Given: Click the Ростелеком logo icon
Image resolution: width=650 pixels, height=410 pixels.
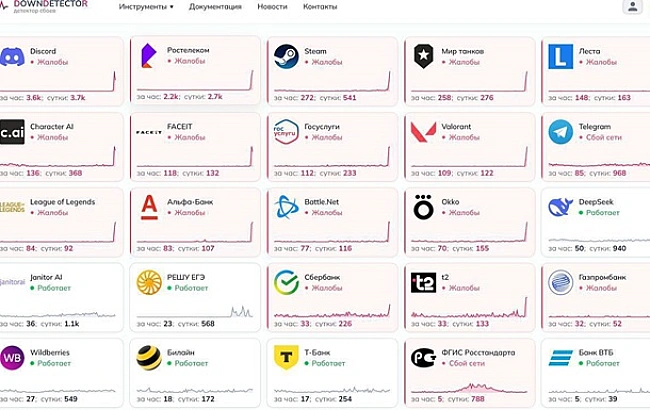Looking at the screenshot, I should click(149, 57).
